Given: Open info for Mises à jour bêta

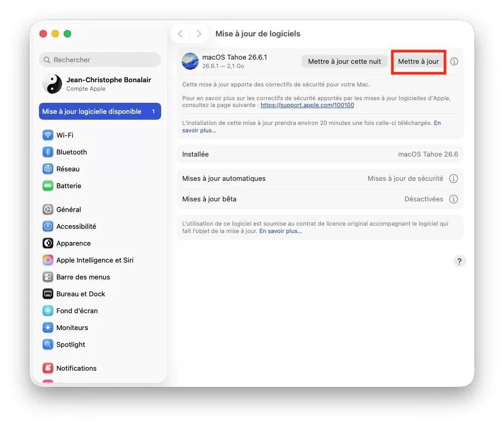Looking at the screenshot, I should tap(453, 199).
